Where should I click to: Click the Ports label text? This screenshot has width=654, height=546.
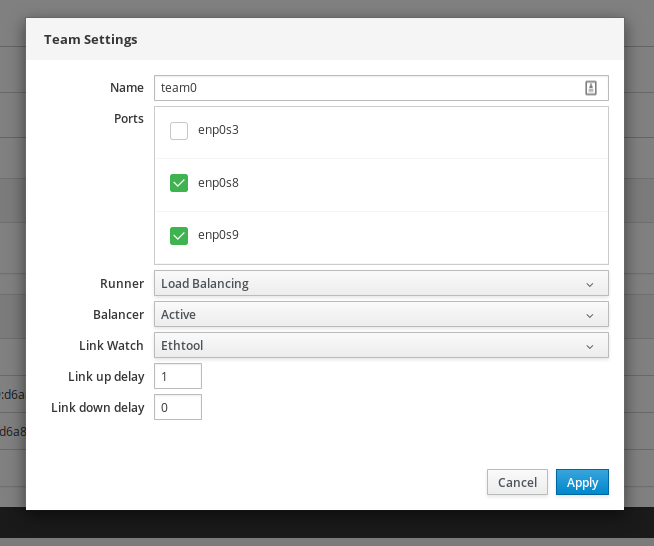coord(129,118)
